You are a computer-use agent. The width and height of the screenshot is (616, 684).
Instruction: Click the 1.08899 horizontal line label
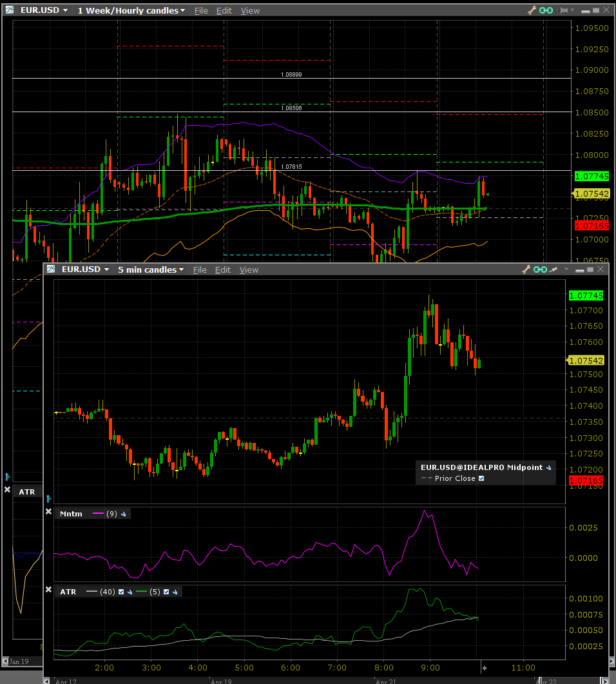(291, 75)
